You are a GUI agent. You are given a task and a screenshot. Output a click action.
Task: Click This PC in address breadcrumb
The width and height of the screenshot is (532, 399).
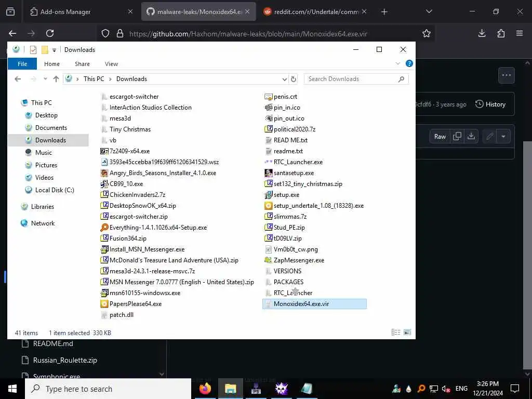click(x=94, y=79)
